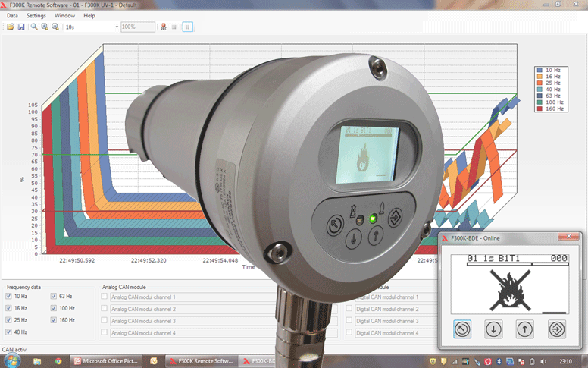Start recording with the REC icon
This screenshot has height=368, width=588.
coord(164,27)
